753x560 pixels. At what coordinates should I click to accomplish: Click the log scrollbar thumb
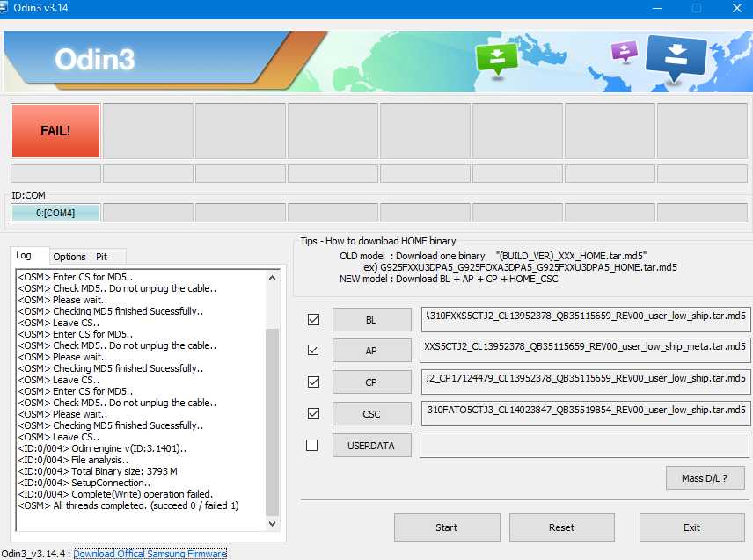click(x=273, y=422)
